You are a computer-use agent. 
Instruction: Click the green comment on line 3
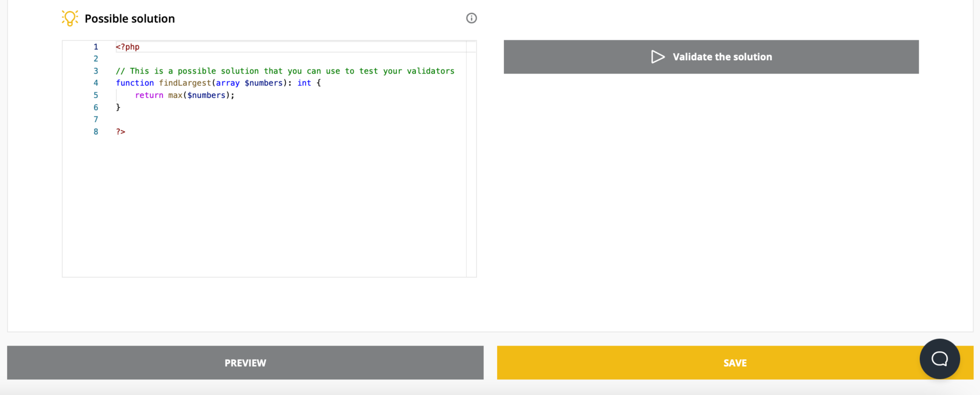coord(285,71)
